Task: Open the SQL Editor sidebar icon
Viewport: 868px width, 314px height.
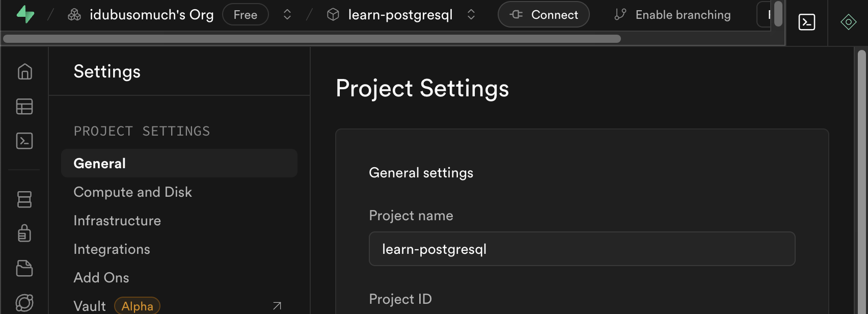Action: [x=24, y=141]
